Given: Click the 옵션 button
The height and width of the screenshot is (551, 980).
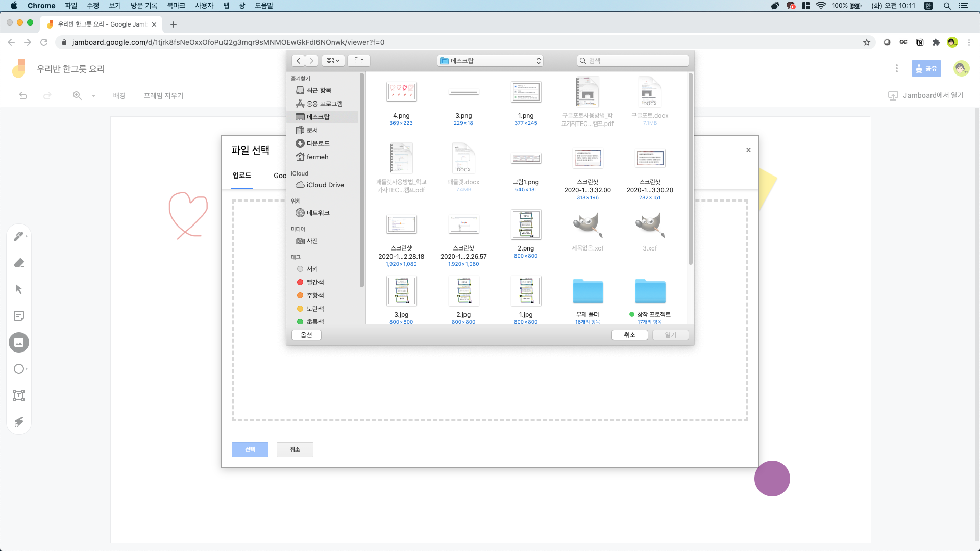Looking at the screenshot, I should pos(306,335).
